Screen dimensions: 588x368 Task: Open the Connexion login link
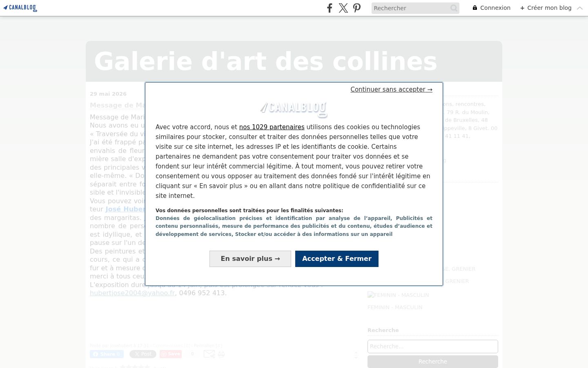[492, 8]
